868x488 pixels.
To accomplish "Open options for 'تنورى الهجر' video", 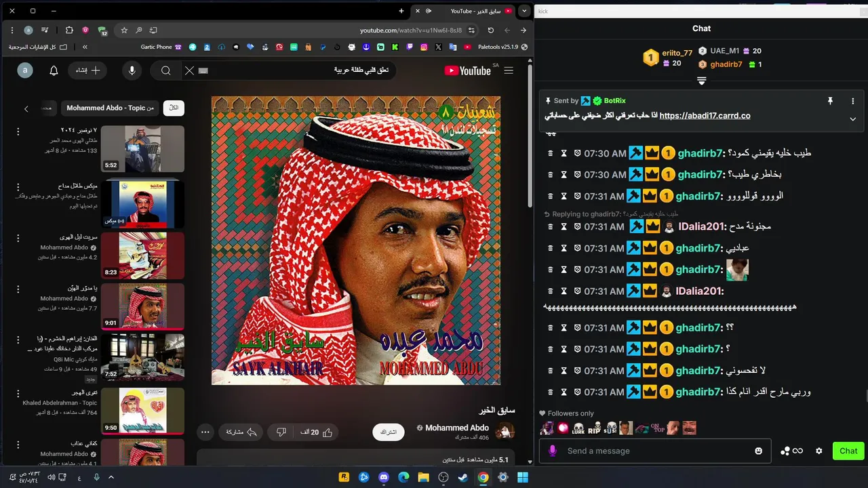I will [18, 394].
